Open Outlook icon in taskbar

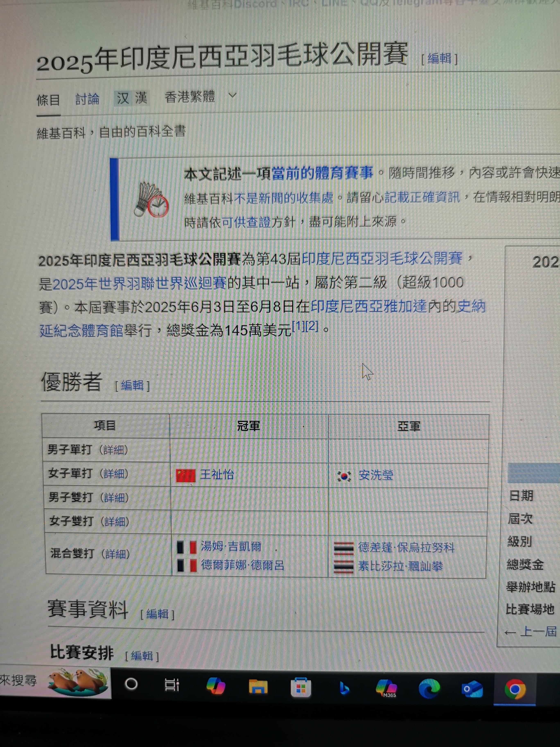click(x=472, y=689)
